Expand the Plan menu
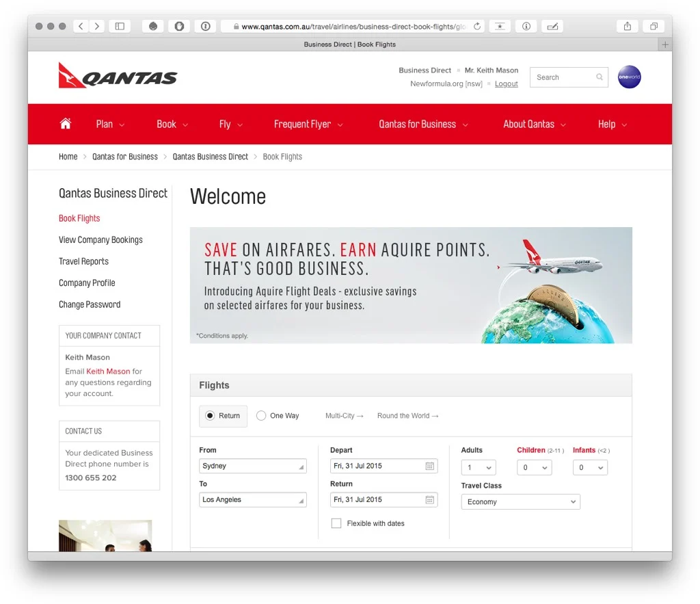This screenshot has height=604, width=700. coord(110,124)
